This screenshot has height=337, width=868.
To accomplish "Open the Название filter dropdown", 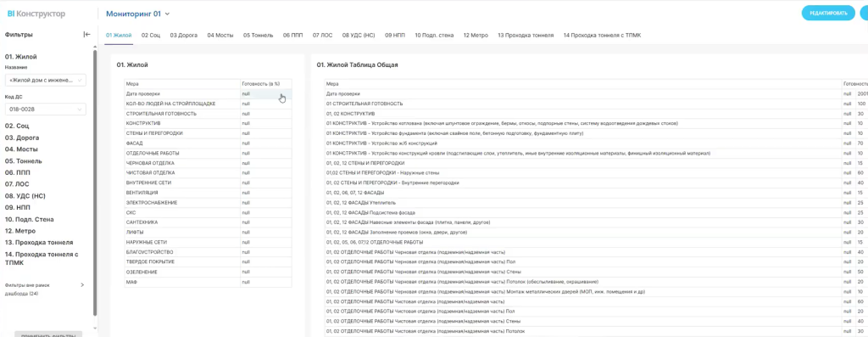I will (46, 81).
